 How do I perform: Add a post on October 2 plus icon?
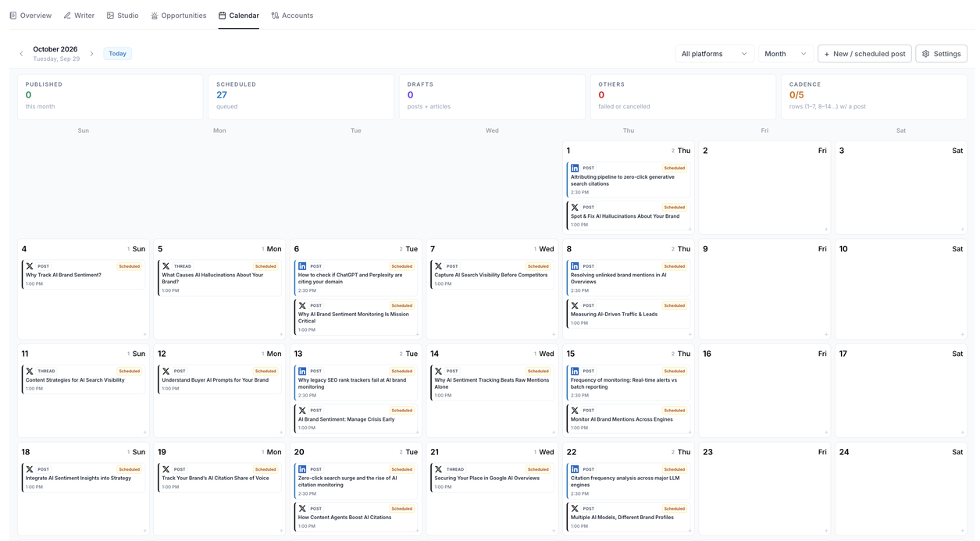pyautogui.click(x=826, y=230)
